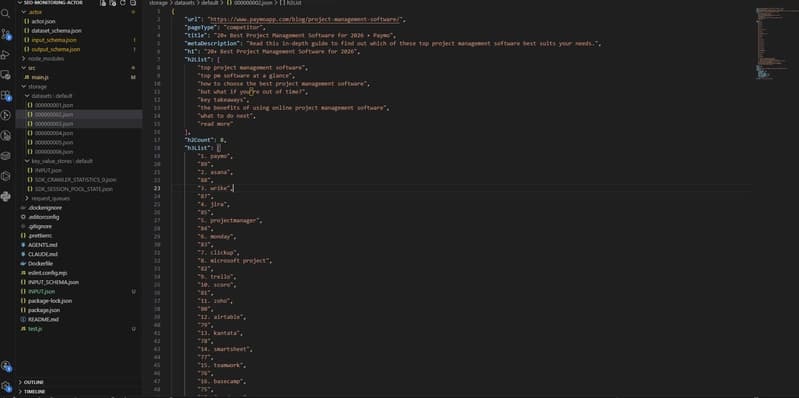Follow the paymoapp.com url link in editor

point(305,19)
